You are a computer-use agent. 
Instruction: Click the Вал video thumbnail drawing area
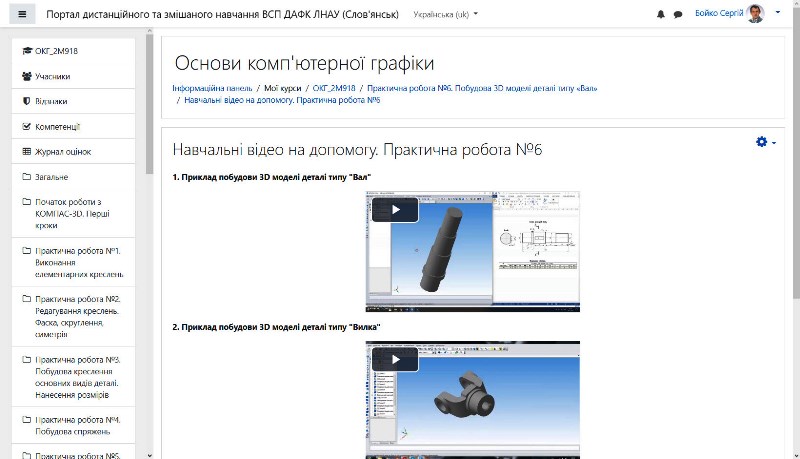[x=537, y=242]
